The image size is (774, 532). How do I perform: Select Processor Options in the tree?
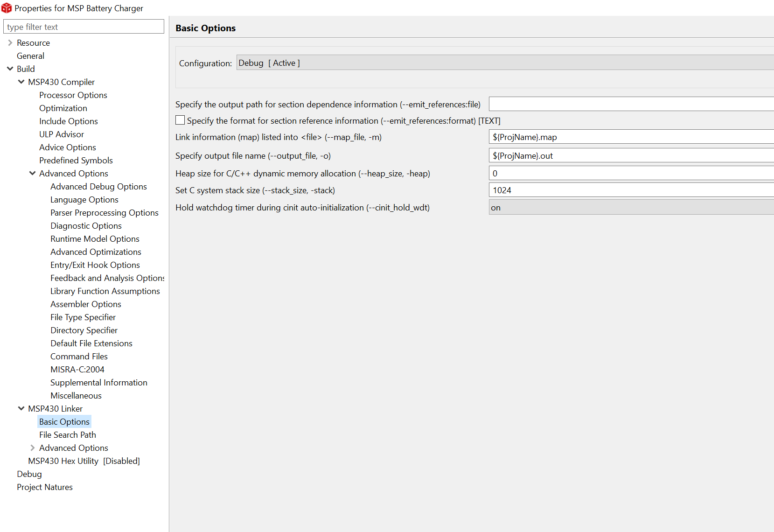point(73,95)
